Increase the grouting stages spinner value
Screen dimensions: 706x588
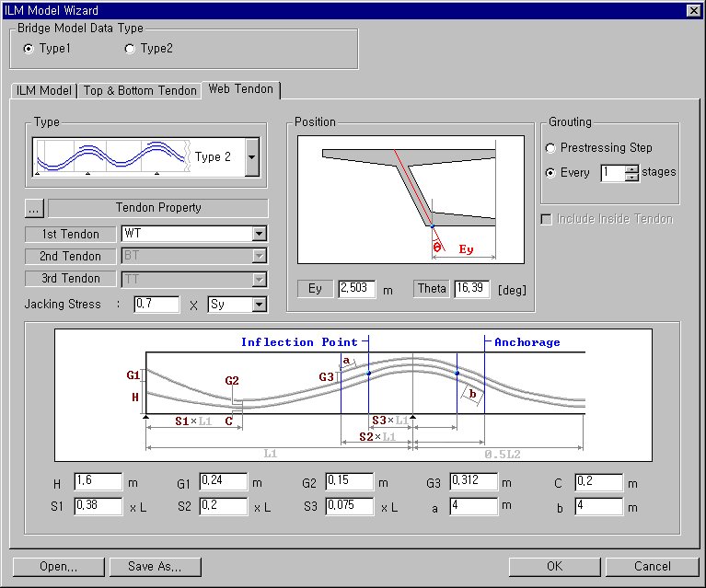631,168
